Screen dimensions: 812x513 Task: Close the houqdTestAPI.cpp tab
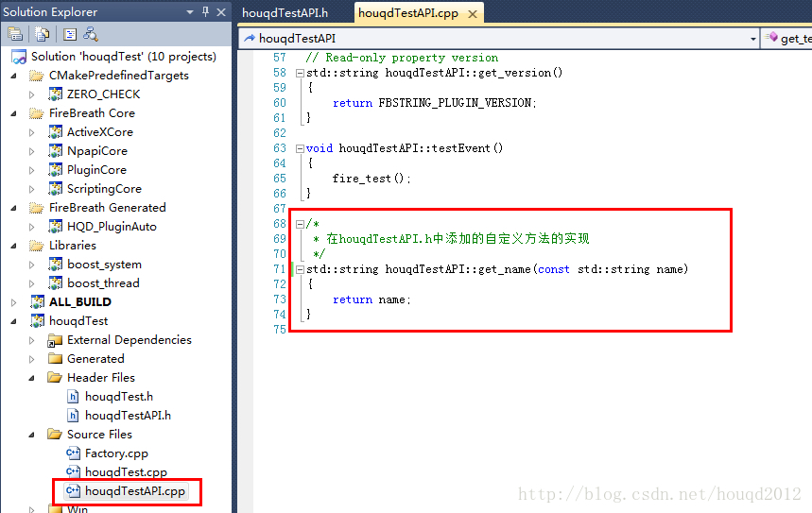pos(473,14)
